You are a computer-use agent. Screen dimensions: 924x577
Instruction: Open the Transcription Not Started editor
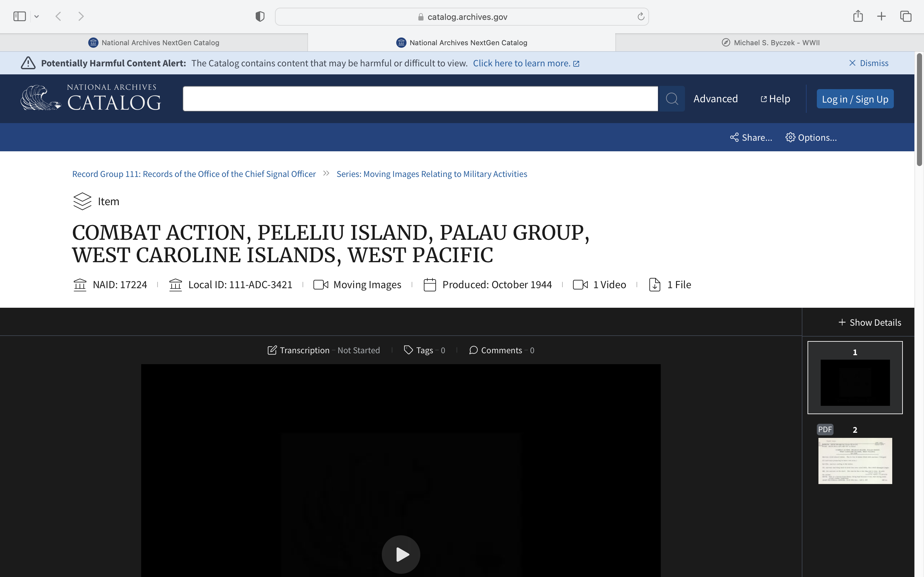324,350
